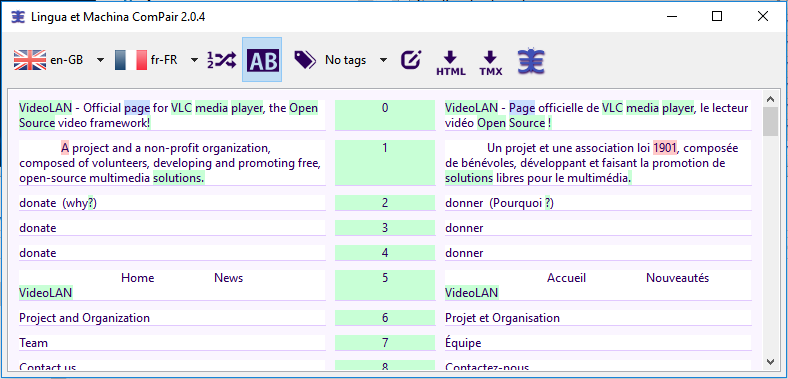The width and height of the screenshot is (788, 379).
Task: Click the English segment 'Team'
Action: (34, 343)
